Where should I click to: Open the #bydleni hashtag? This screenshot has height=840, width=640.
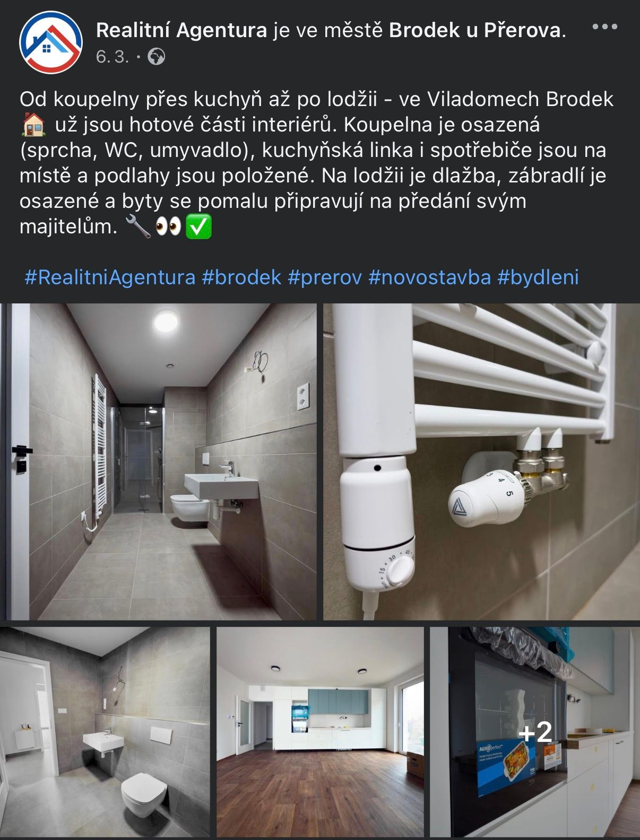pyautogui.click(x=538, y=277)
